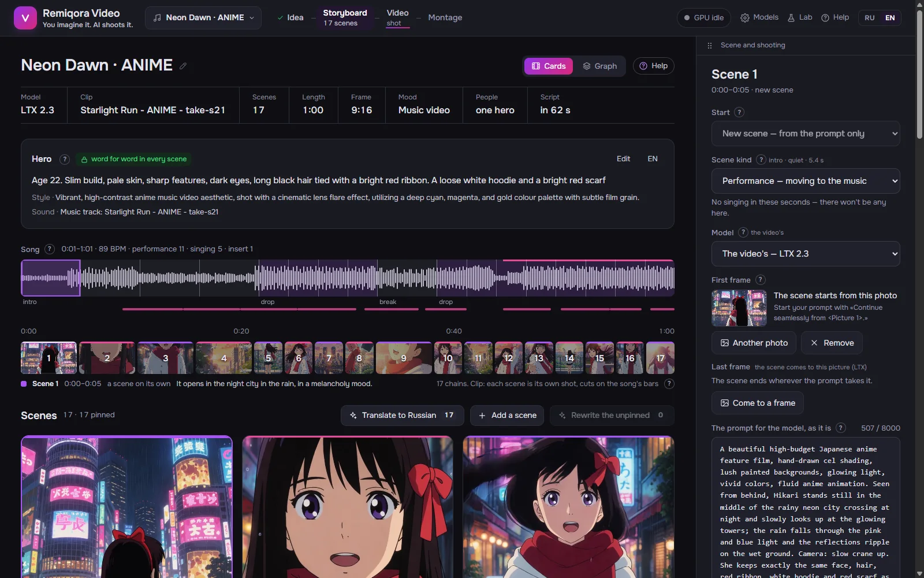Open the Start dropdown New scene from the prompt only
Screen dimensions: 924x578
(x=806, y=134)
